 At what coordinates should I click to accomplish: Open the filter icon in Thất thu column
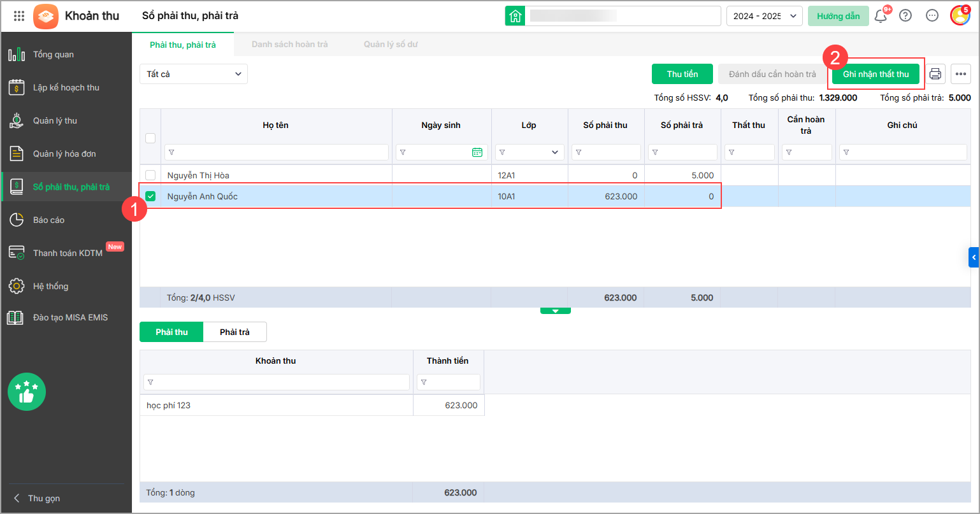tap(731, 153)
